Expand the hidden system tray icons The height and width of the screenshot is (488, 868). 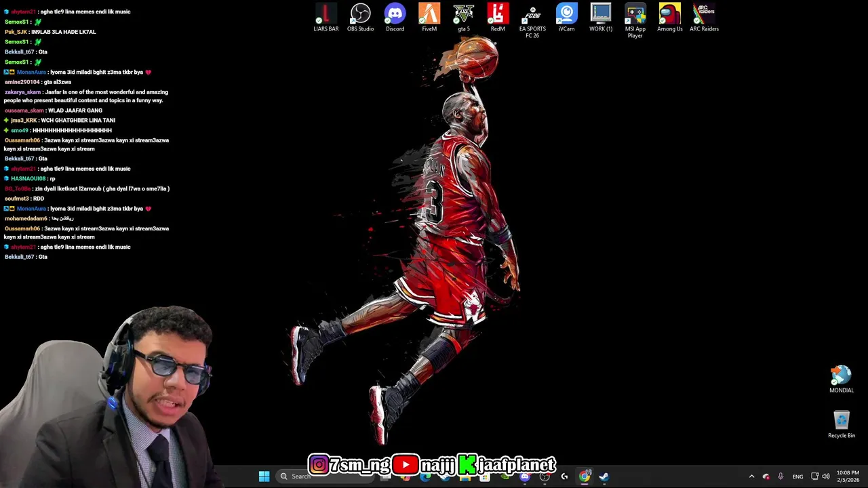click(x=751, y=476)
